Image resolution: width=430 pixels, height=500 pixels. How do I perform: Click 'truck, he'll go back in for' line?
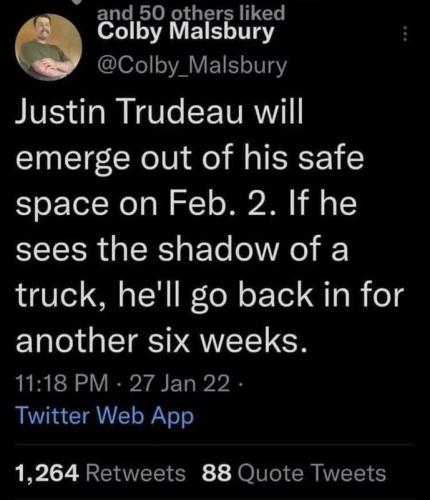pyautogui.click(x=210, y=296)
